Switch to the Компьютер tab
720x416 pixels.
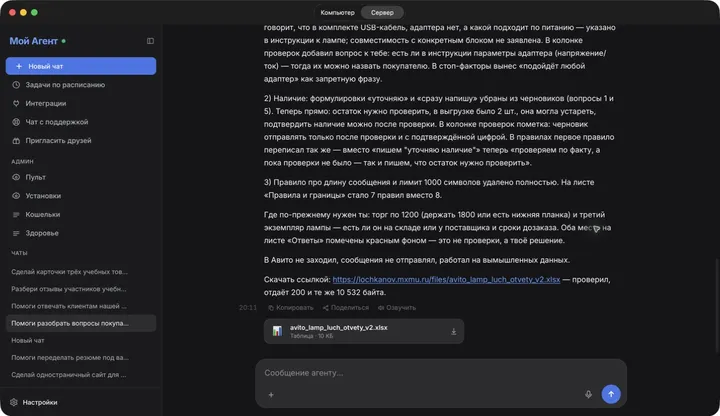click(338, 13)
